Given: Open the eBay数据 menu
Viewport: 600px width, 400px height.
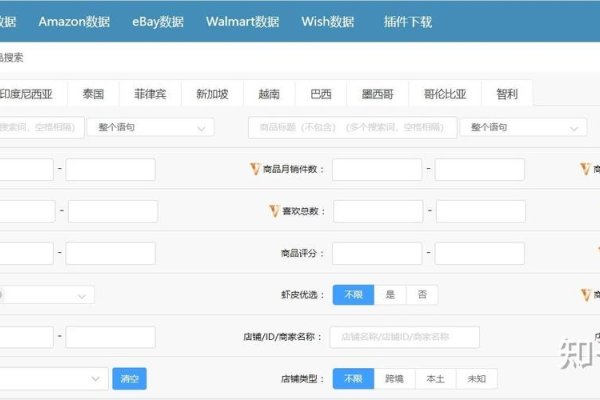Looking at the screenshot, I should [158, 21].
